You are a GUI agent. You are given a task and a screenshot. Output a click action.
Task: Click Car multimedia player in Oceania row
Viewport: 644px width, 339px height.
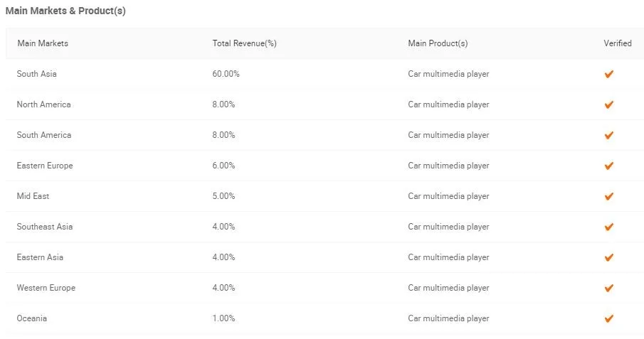[x=448, y=318]
